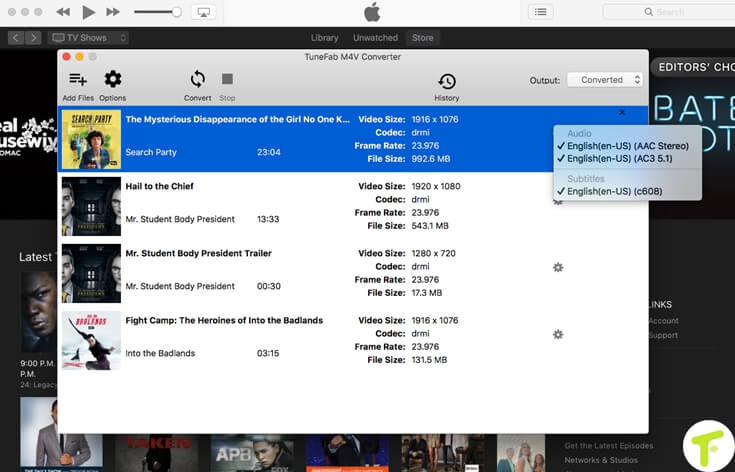Select the Into the Badlands thumbnail

91,340
